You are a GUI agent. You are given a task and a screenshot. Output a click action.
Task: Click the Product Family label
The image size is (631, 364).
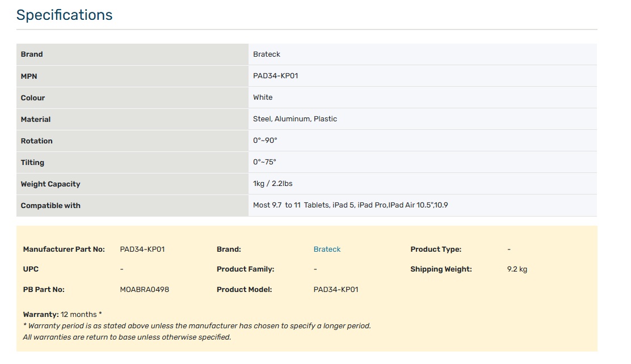tap(245, 269)
